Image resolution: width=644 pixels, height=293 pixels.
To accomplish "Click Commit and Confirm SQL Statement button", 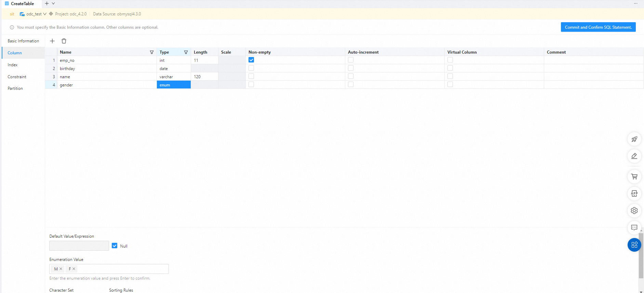I will (598, 27).
